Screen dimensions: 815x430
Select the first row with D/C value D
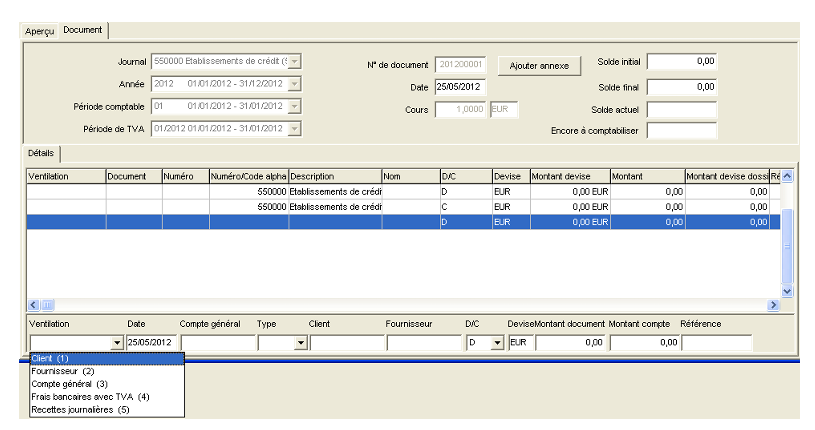pyautogui.click(x=403, y=192)
